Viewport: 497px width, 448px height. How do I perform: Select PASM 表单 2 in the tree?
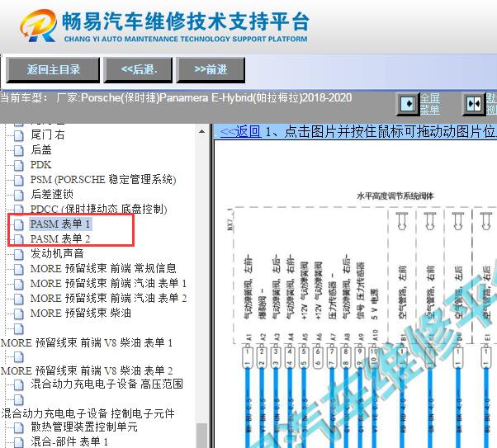[60, 238]
